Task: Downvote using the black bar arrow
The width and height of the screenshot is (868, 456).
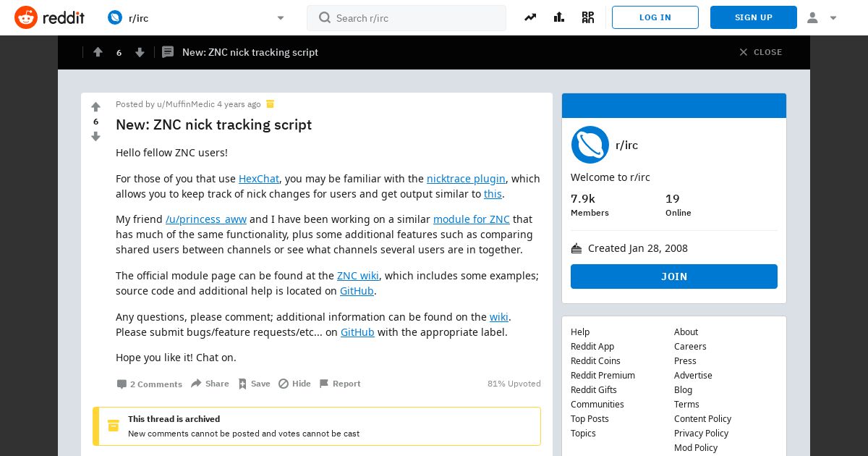Action: pyautogui.click(x=140, y=52)
